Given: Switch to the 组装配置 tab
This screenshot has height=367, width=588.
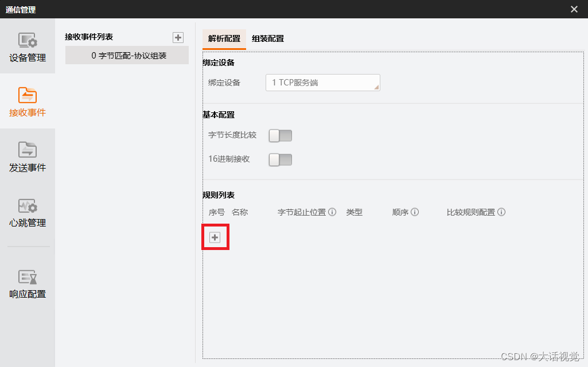Looking at the screenshot, I should point(268,39).
